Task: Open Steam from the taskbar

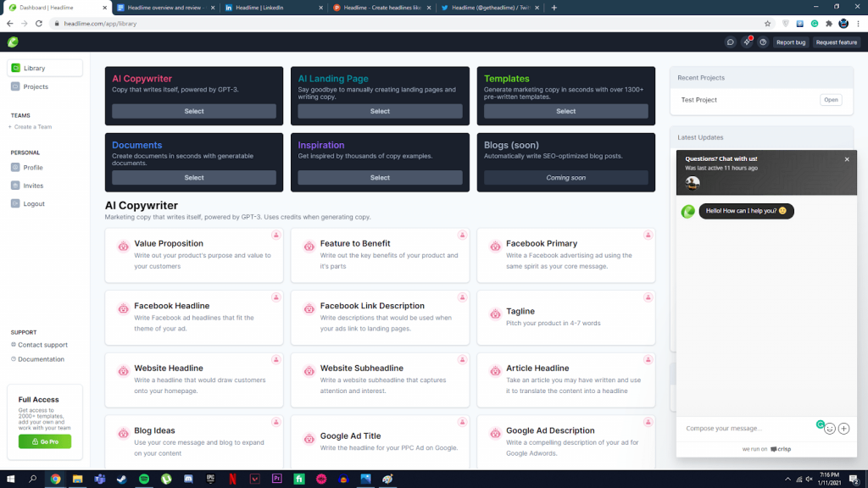Action: coord(122,480)
